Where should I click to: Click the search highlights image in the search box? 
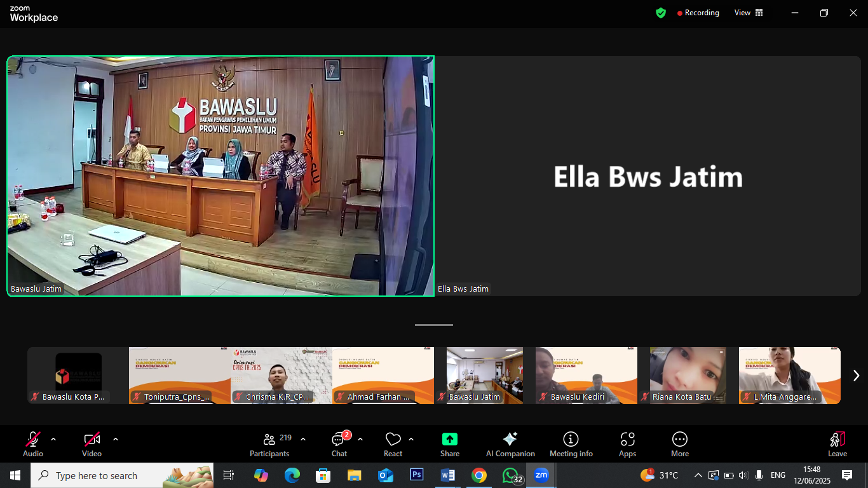[x=187, y=475]
